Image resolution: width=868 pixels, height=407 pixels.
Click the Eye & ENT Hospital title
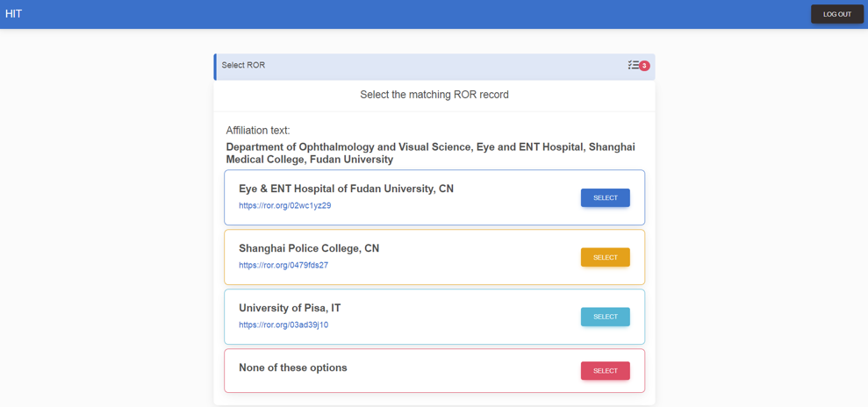(346, 189)
